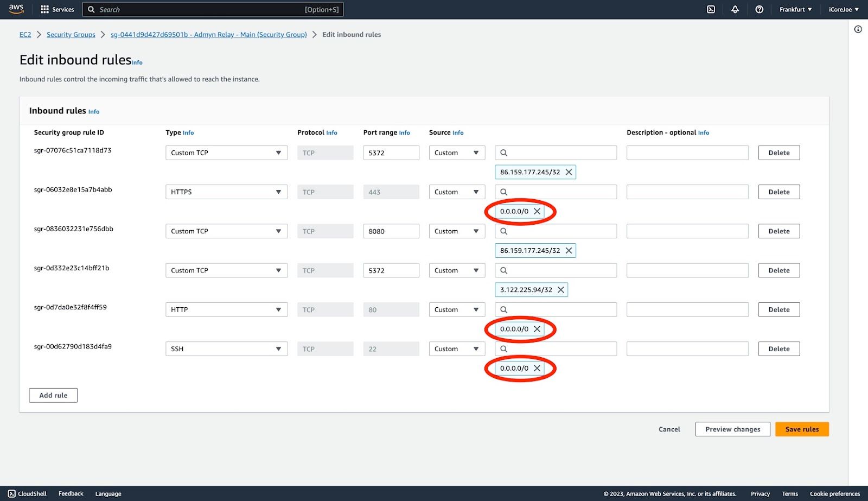Screen dimensions: 868x501
Task: Open Feedback in footer
Action: point(71,493)
